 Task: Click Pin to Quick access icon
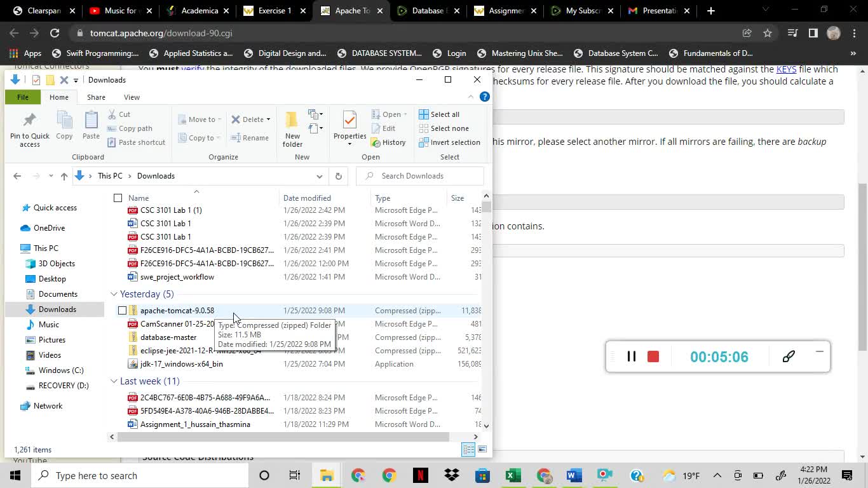29,130
